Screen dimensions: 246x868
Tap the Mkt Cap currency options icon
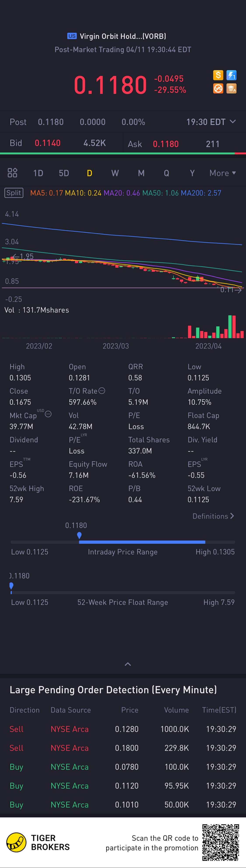48,414
